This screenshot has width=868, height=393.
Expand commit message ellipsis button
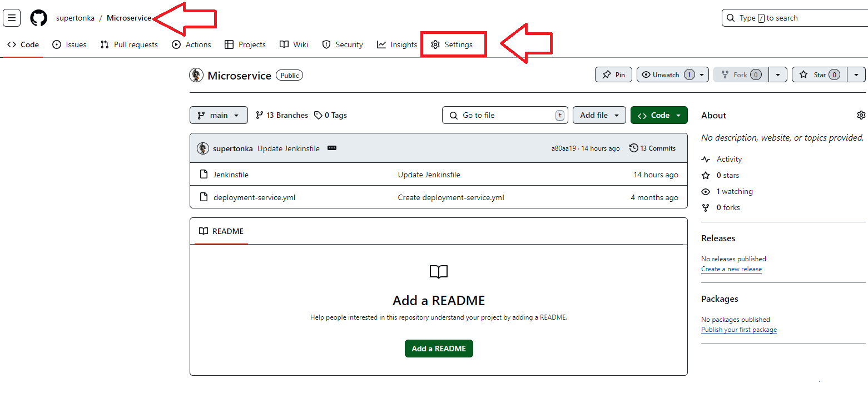pyautogui.click(x=332, y=148)
